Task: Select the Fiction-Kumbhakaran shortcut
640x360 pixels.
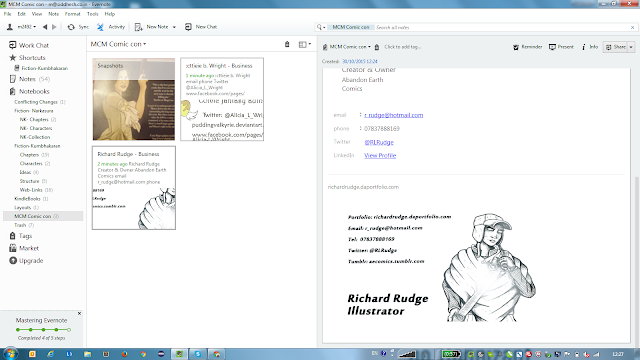Action: point(41,68)
